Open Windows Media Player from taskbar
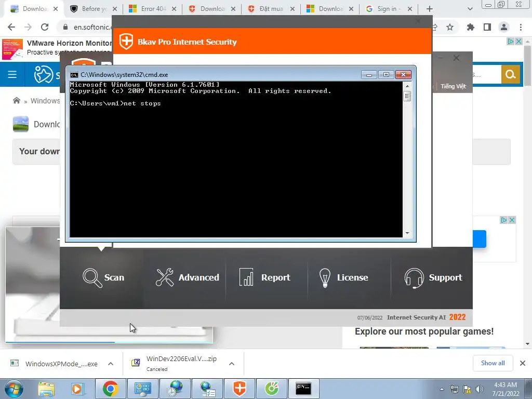Viewport: 532px width, 399px height. [77, 389]
